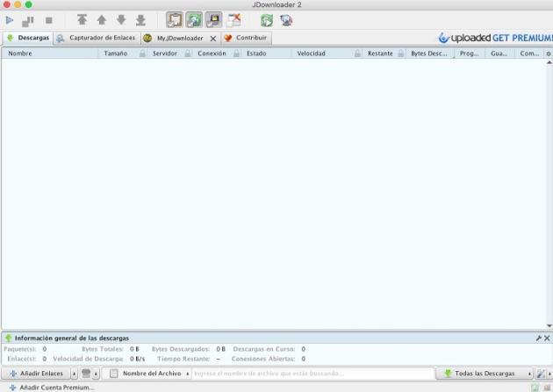Toggle automatic reconnect icon
553x392 pixels.
click(194, 19)
